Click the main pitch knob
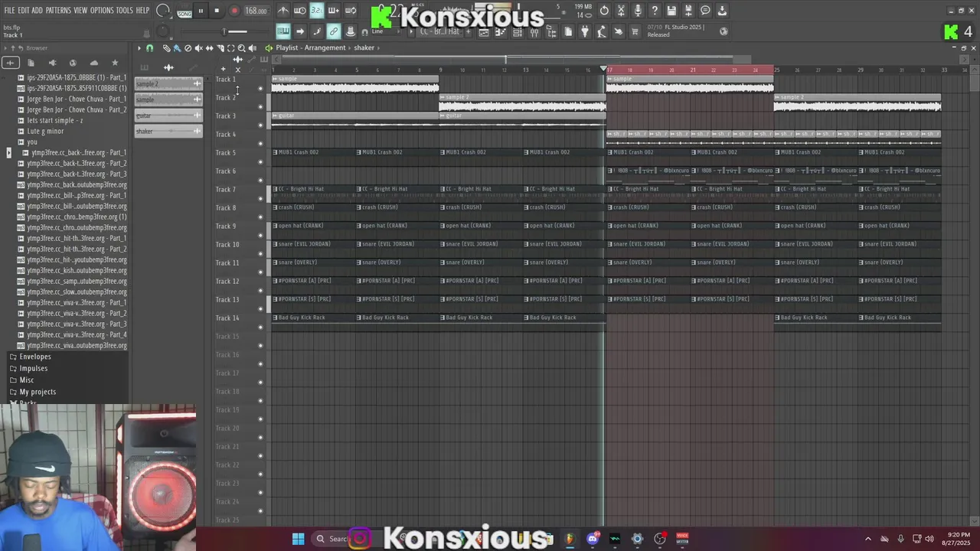 click(162, 31)
